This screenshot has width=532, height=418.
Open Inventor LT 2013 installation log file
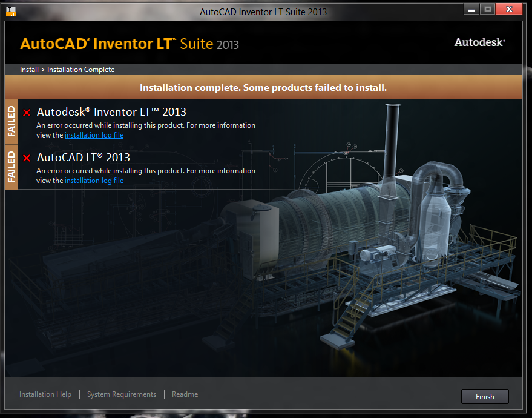(x=94, y=135)
